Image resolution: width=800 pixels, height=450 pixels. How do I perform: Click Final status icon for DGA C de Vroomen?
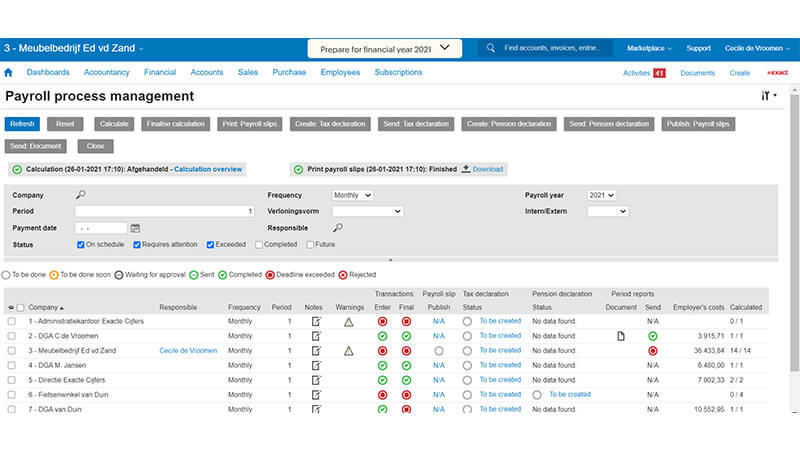coord(406,336)
